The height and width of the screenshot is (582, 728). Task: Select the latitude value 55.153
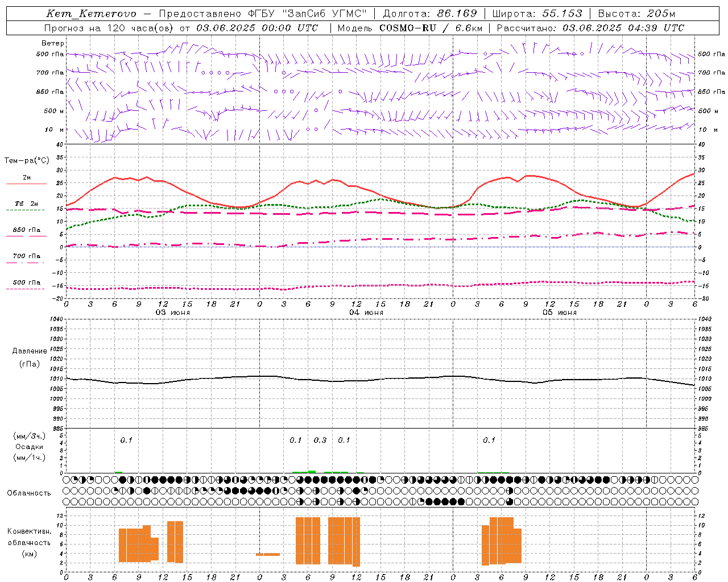point(562,14)
